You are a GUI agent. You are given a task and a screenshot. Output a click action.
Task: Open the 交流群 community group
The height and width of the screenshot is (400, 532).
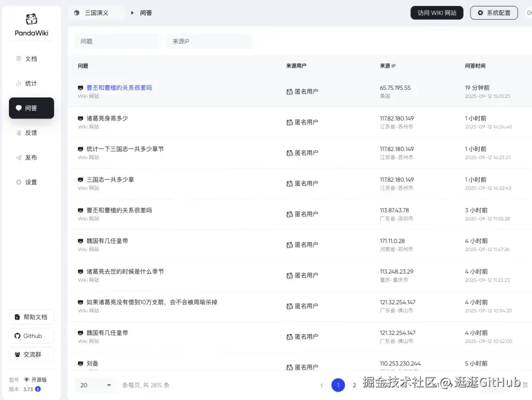31,354
